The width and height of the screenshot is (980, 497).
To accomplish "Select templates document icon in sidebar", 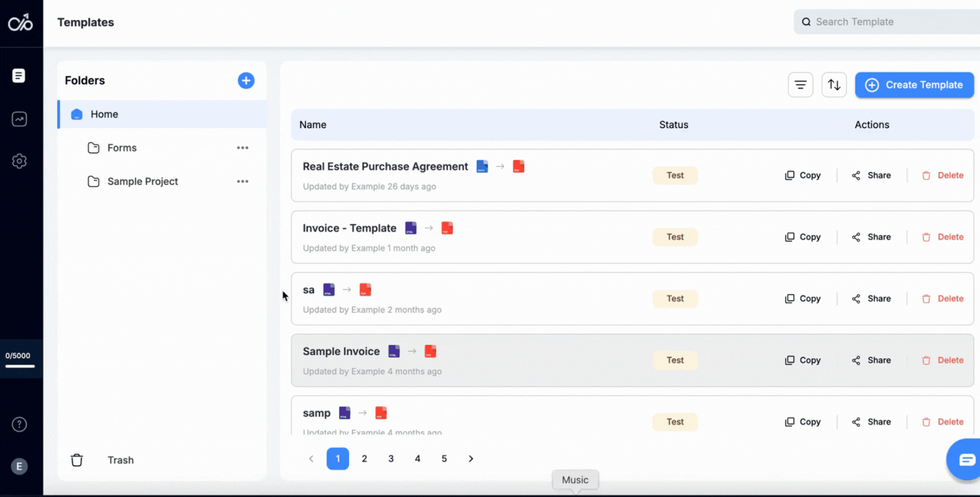I will point(19,75).
